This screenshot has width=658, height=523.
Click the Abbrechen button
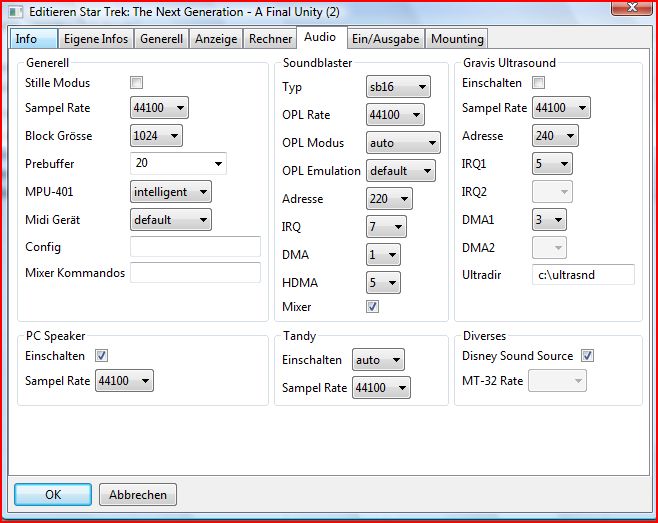[139, 494]
